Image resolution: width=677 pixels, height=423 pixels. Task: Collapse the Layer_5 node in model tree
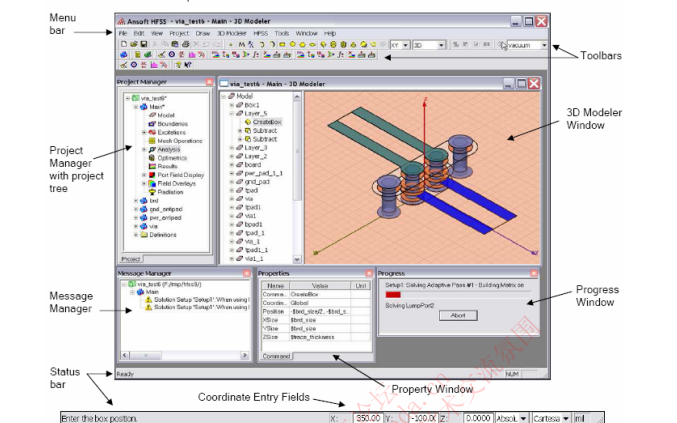tap(231, 114)
